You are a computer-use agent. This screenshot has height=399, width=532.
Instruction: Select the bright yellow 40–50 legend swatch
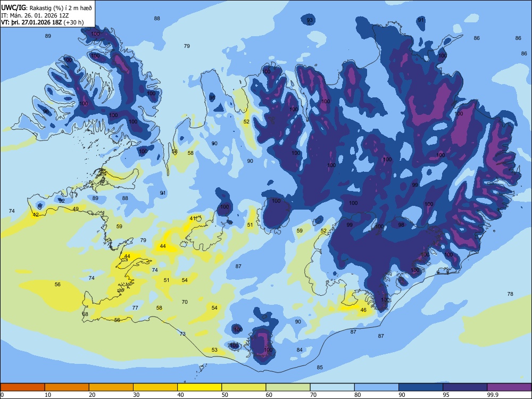[199, 387]
